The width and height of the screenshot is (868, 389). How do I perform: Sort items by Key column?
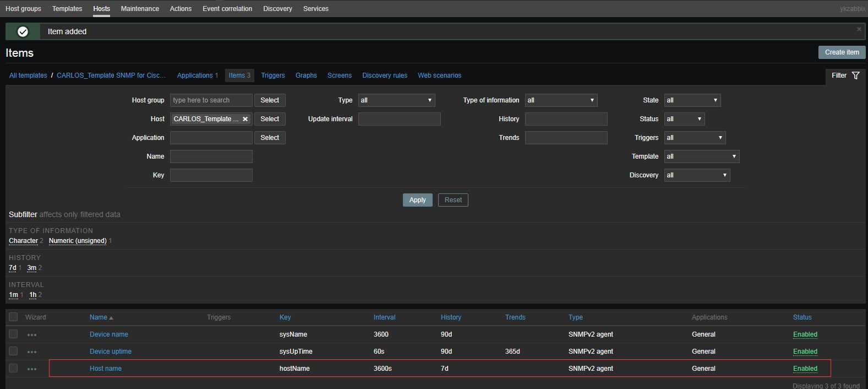285,317
